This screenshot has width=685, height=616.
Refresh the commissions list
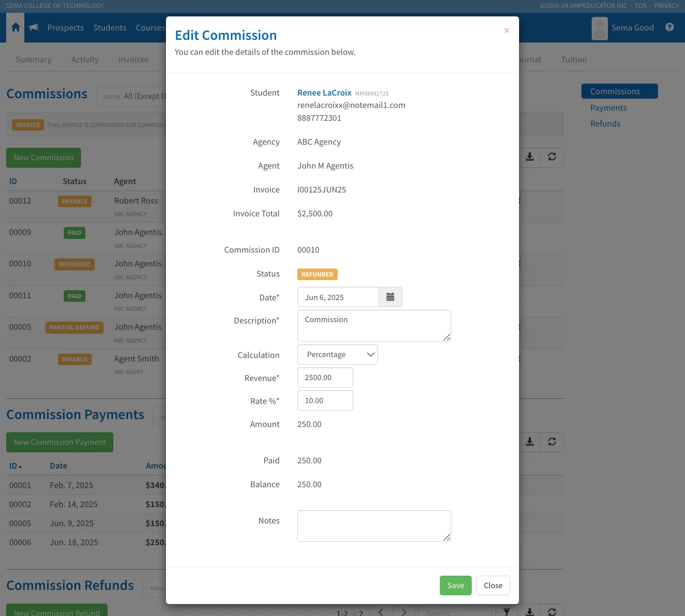(552, 158)
